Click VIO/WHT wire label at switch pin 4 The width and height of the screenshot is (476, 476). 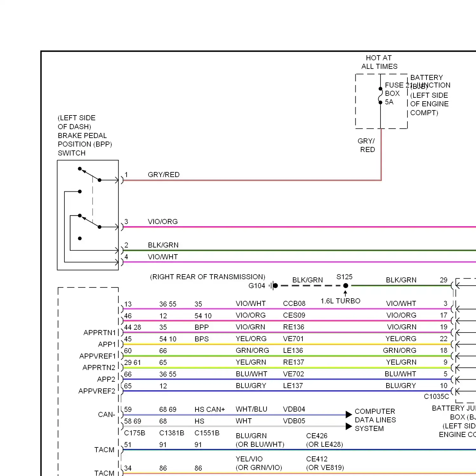163,257
